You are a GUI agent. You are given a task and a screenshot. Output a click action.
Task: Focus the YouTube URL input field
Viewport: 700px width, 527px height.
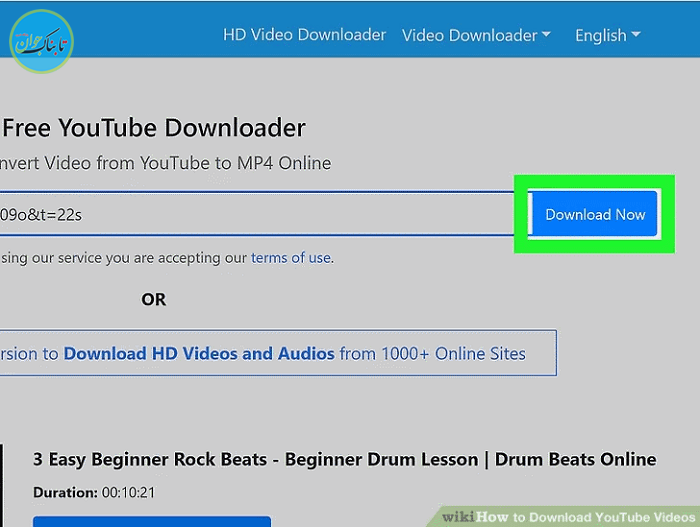point(250,214)
